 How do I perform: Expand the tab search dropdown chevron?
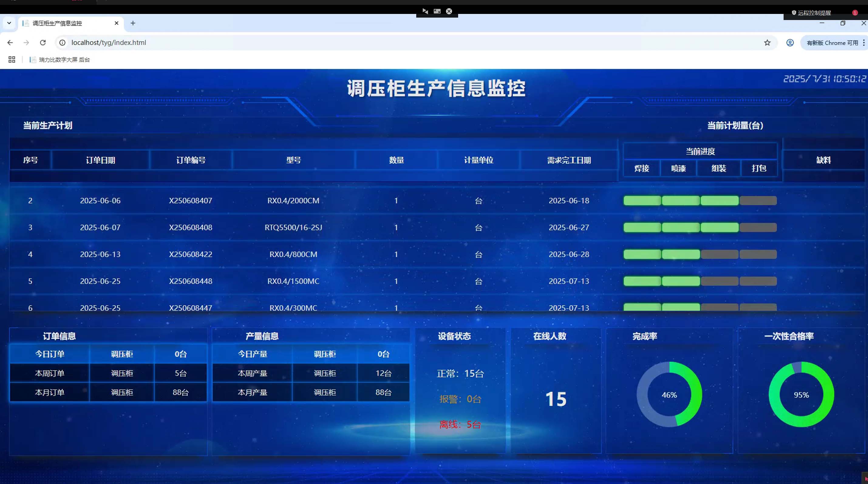pyautogui.click(x=9, y=23)
